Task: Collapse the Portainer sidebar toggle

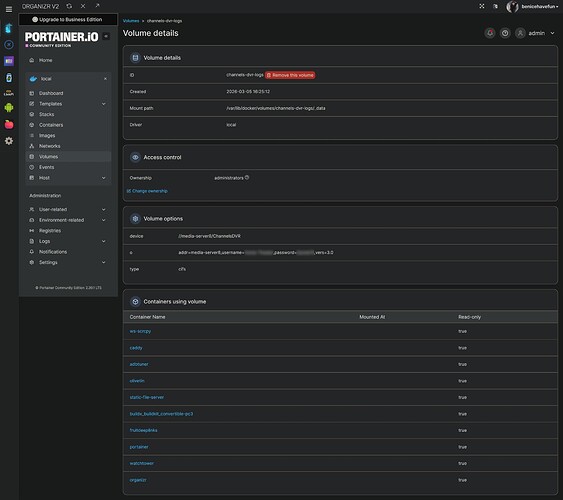Action: [106, 36]
